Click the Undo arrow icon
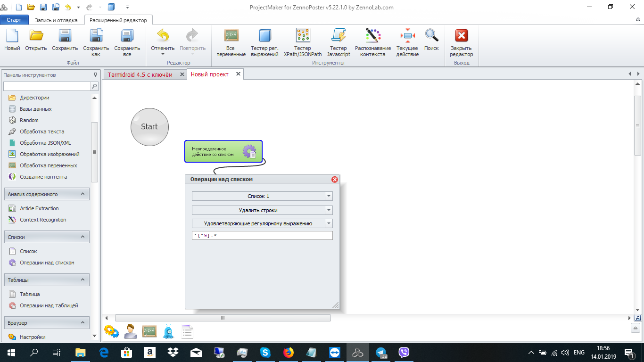 (163, 36)
